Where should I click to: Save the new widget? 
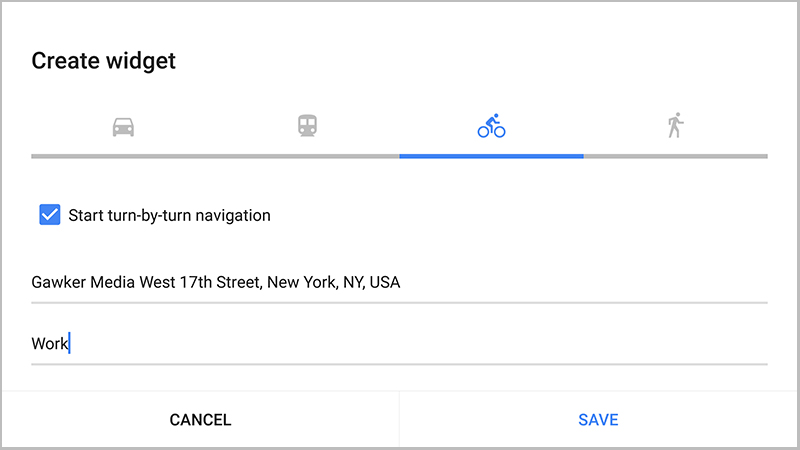pyautogui.click(x=598, y=420)
